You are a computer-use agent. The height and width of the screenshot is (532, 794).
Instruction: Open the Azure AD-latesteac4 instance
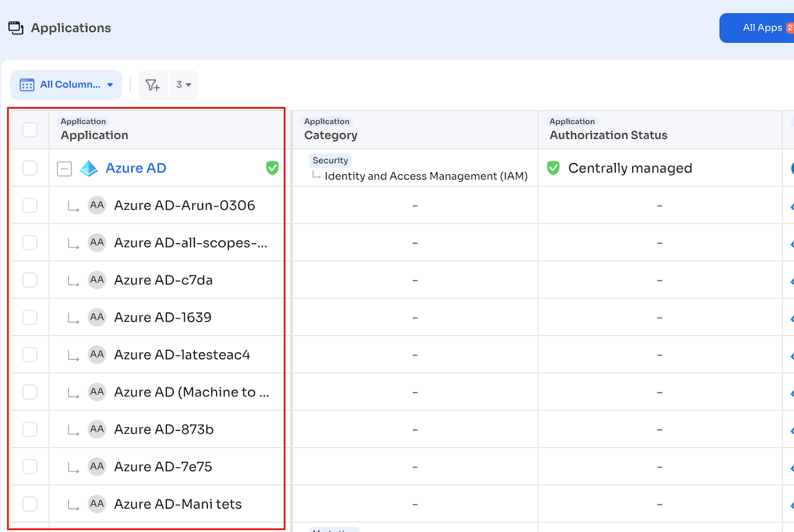pos(182,355)
